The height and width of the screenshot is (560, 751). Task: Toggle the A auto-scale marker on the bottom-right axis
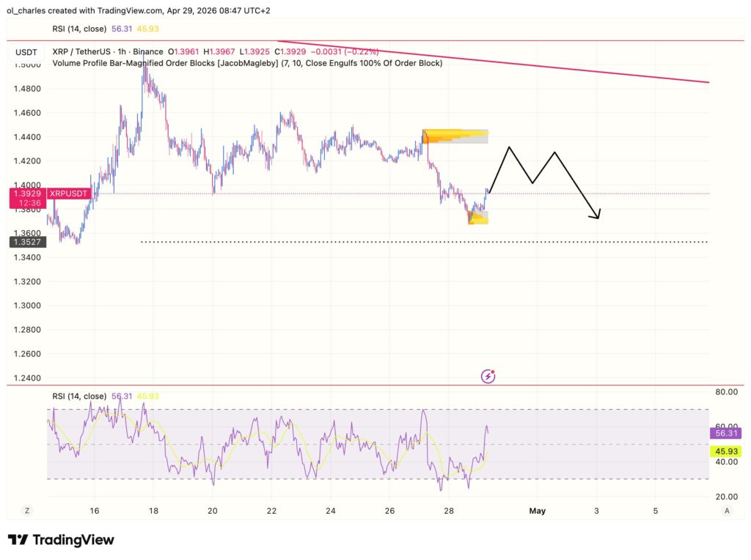[729, 509]
